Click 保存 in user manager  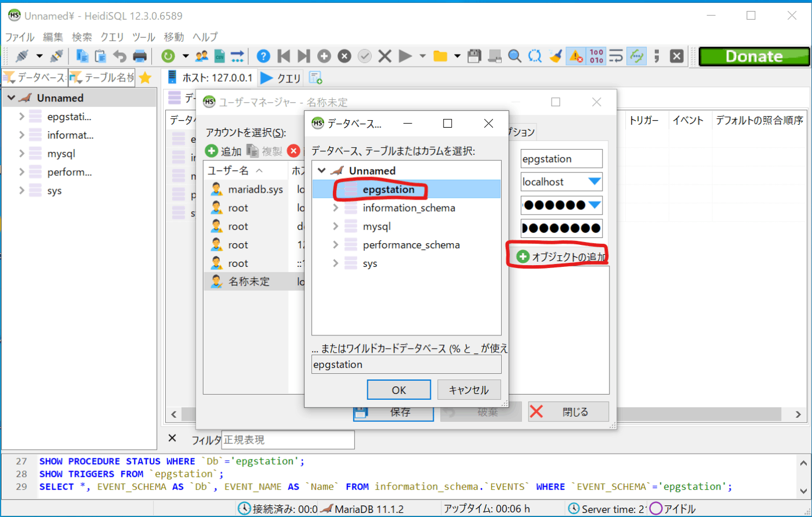[x=394, y=413]
